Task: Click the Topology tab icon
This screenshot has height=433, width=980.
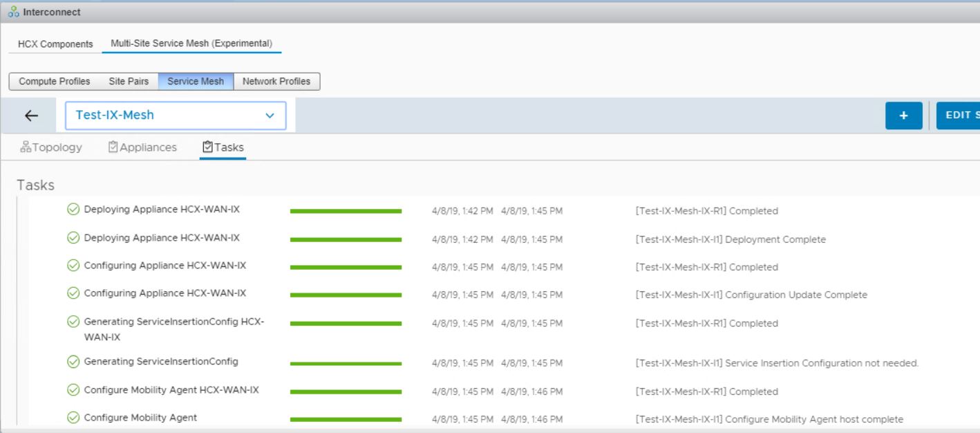Action: pos(26,147)
